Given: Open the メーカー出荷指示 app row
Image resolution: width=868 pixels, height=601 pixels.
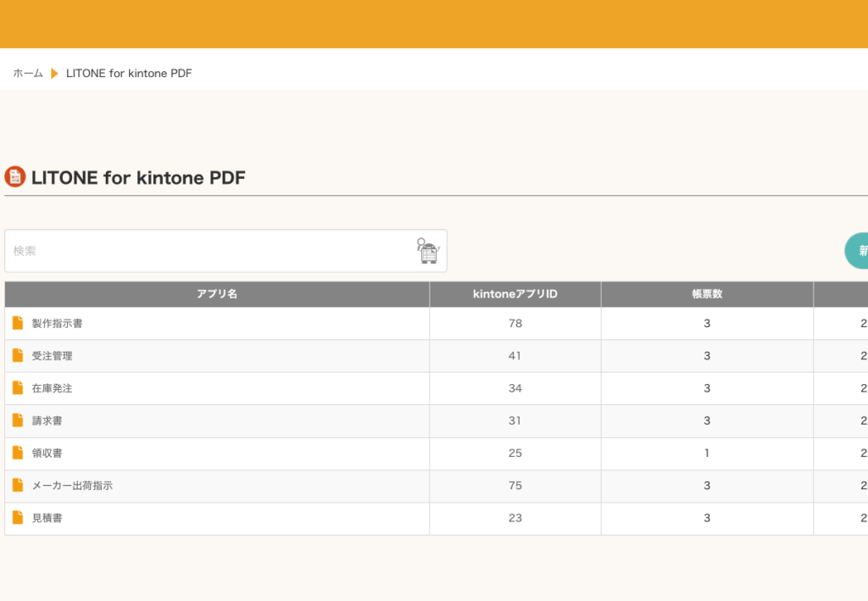Looking at the screenshot, I should pos(437,486).
